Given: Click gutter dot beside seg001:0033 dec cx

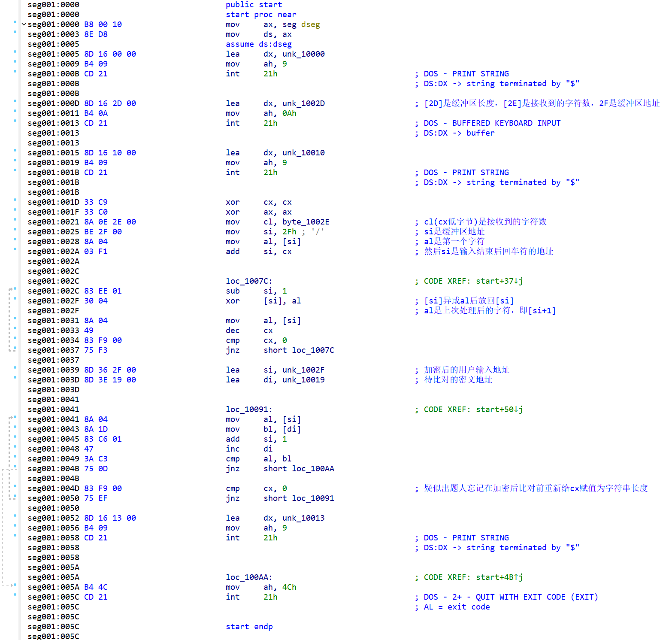Looking at the screenshot, I should point(15,328).
